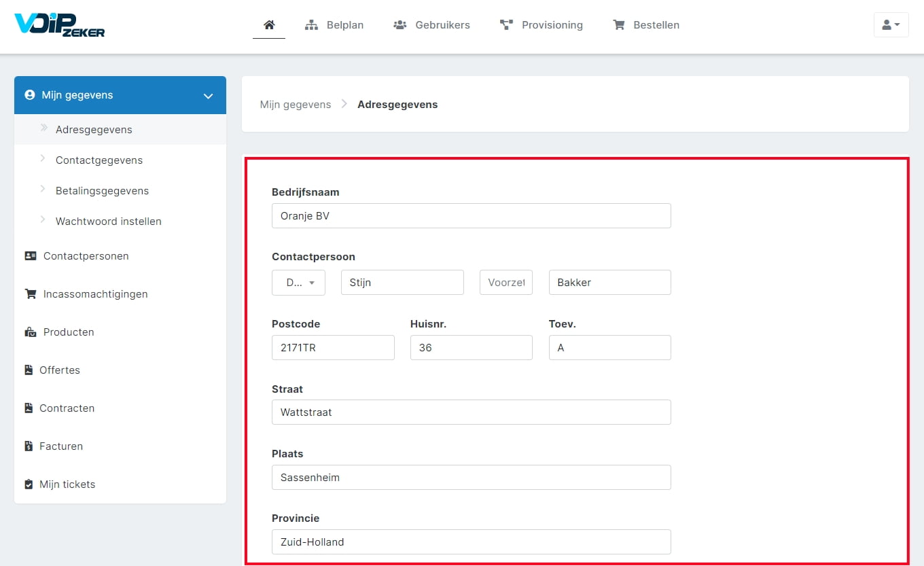
Task: Click the Gebruikers people icon
Action: click(x=399, y=25)
